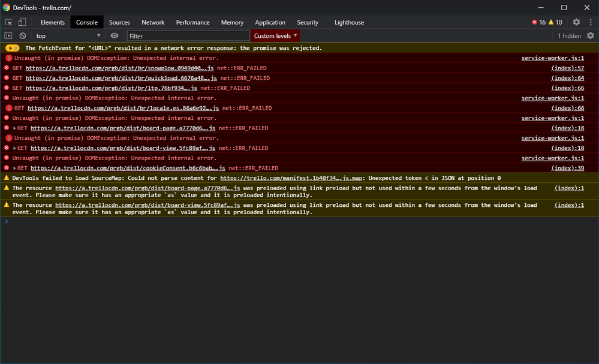The width and height of the screenshot is (599, 364).
Task: Expand the grouped FetchEvent warning badge
Action: pyautogui.click(x=12, y=48)
